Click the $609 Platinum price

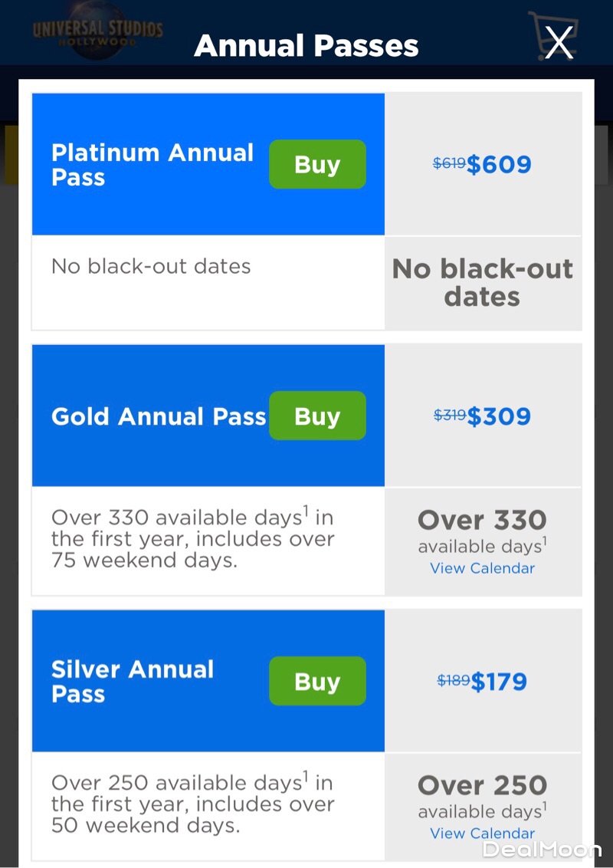pyautogui.click(x=499, y=164)
